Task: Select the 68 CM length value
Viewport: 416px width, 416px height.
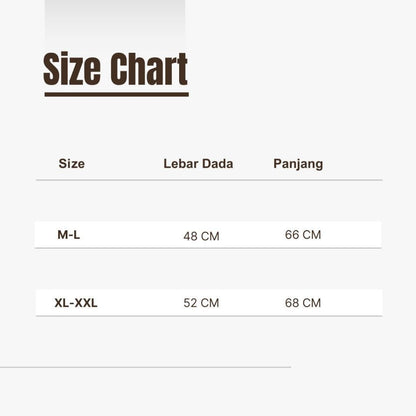Action: (303, 303)
